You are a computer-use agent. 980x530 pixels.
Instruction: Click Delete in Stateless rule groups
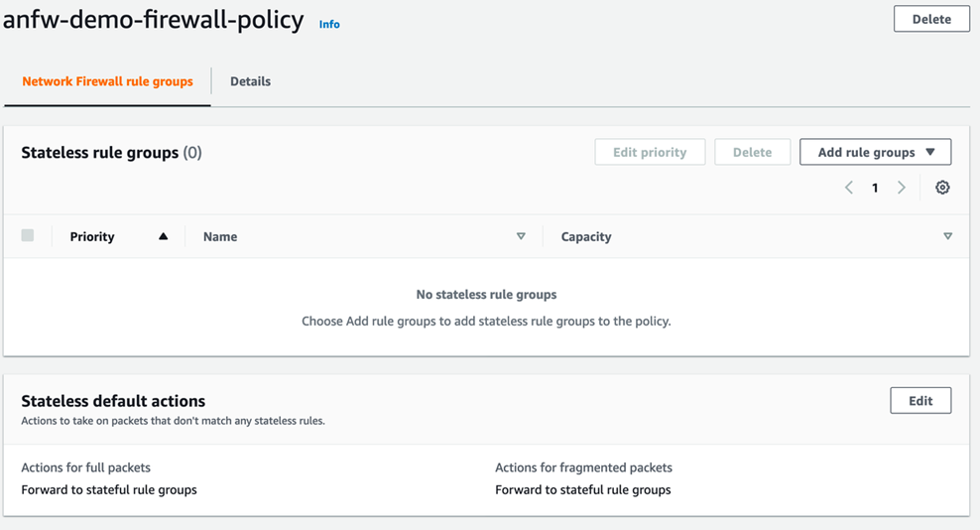tap(752, 152)
